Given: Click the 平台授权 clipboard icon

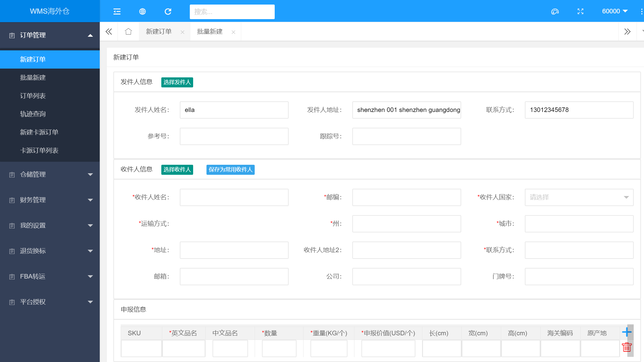Looking at the screenshot, I should tap(12, 302).
